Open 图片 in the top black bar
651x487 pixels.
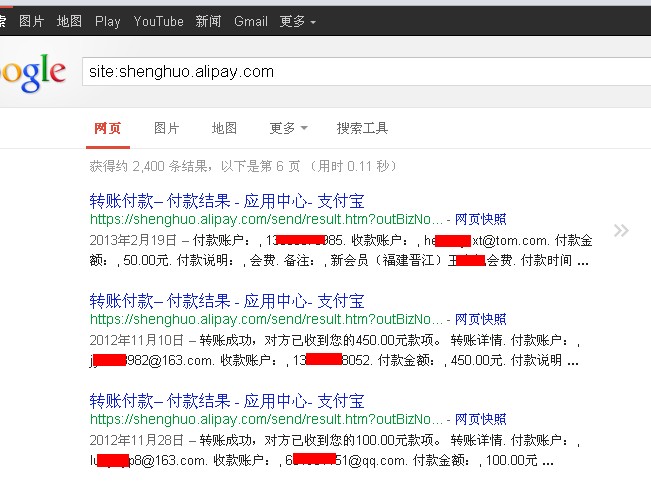[x=32, y=21]
